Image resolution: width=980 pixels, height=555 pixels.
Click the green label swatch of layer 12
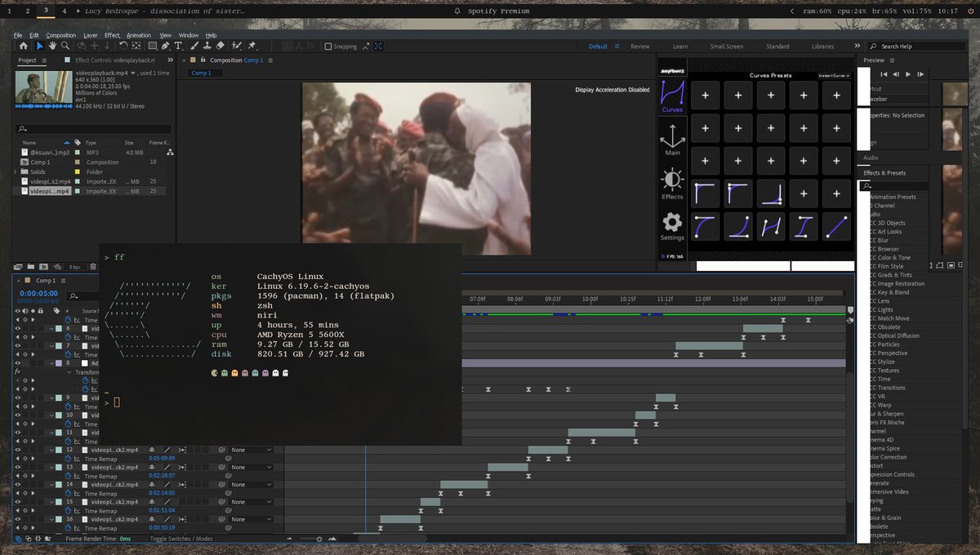pyautogui.click(x=59, y=450)
